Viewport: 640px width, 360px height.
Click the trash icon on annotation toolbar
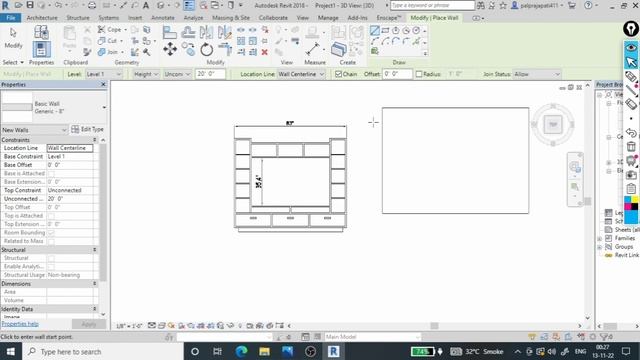631,146
